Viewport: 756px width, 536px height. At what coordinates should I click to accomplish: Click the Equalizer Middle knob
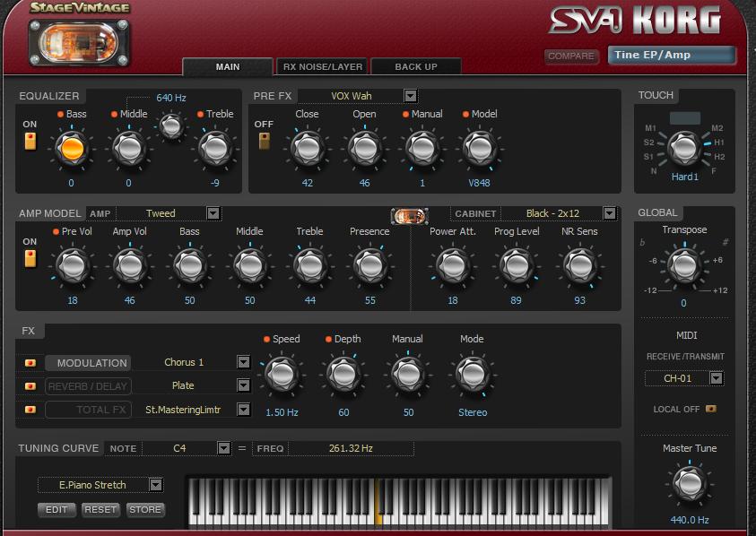pos(129,149)
